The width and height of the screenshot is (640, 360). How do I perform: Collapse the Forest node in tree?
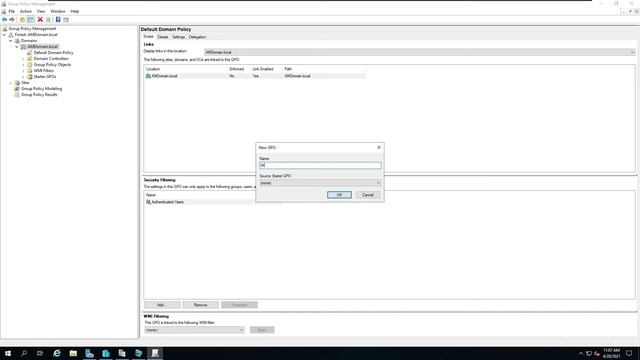[x=5, y=35]
